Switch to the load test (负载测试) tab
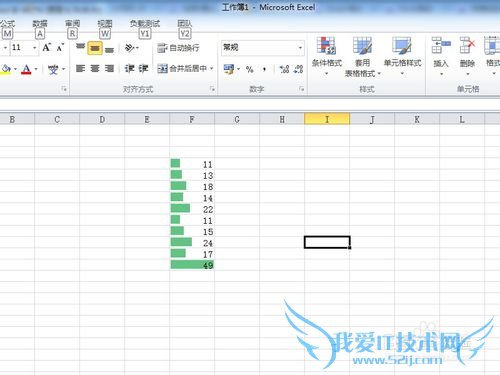The height and width of the screenshot is (375, 500). (145, 24)
